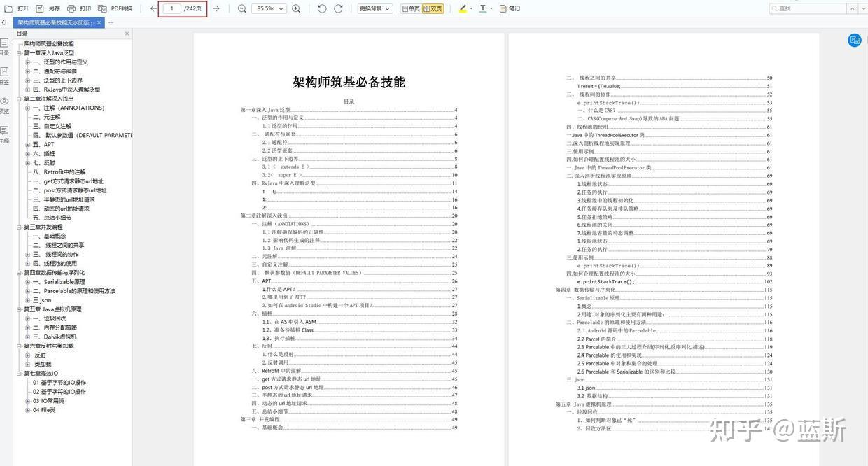Select 第六章反射与类加载 in outline

coord(49,346)
